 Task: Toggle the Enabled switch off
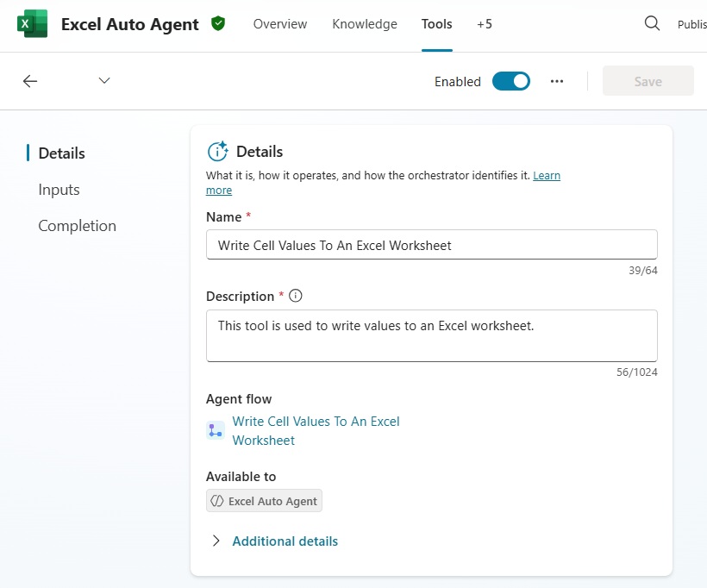510,81
